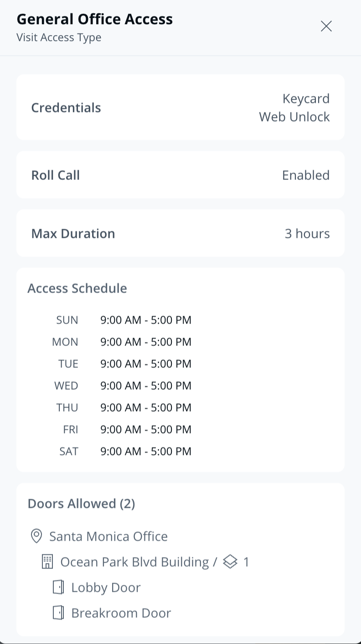
Task: Click the Breakroom Door icon
Action: click(58, 613)
